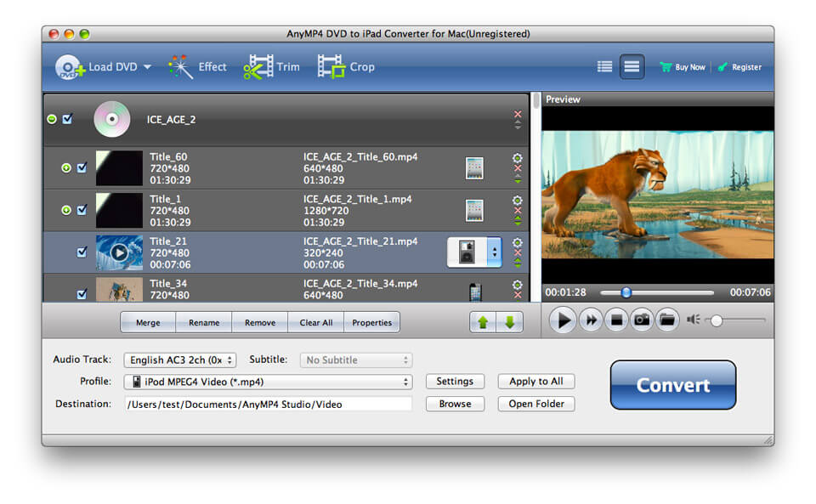This screenshot has width=816, height=504.
Task: Click the preview video image
Action: [657, 195]
